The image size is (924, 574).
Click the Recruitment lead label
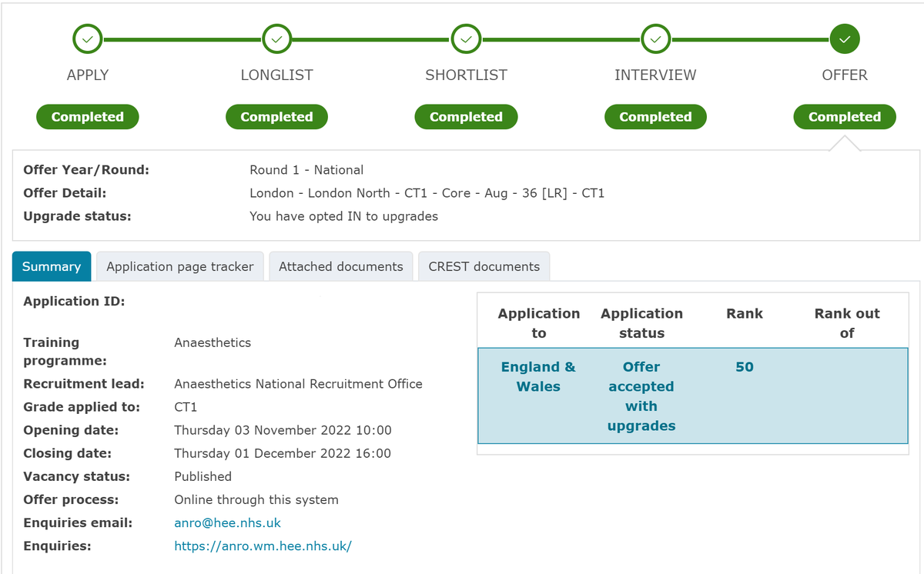point(84,384)
